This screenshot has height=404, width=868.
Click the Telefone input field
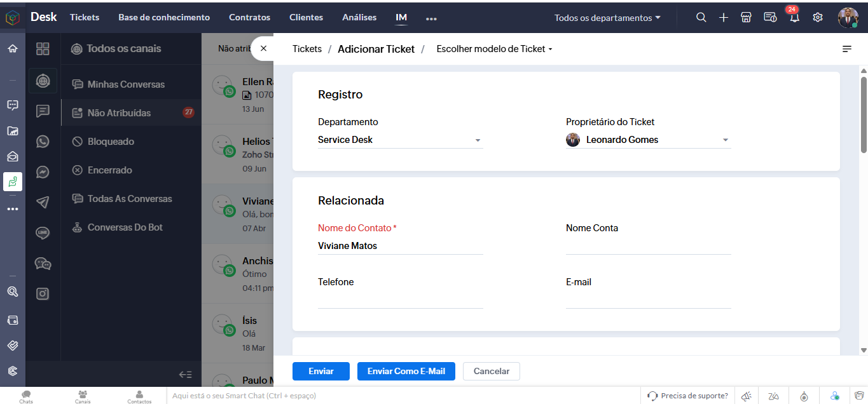point(400,299)
